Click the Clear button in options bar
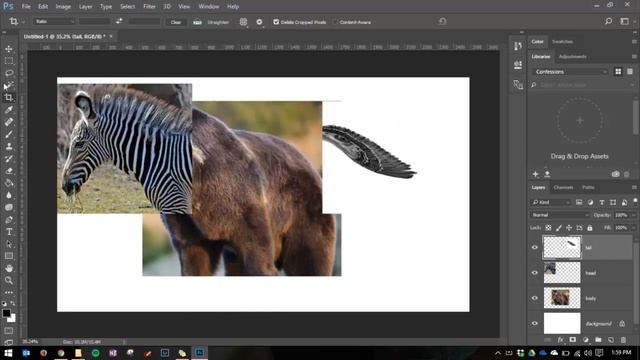The image size is (640, 360). pos(176,22)
